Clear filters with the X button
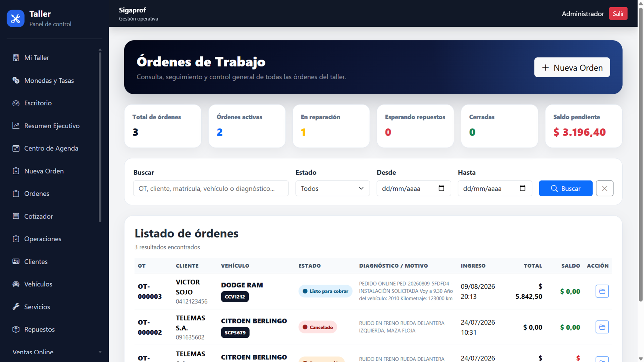 point(604,188)
